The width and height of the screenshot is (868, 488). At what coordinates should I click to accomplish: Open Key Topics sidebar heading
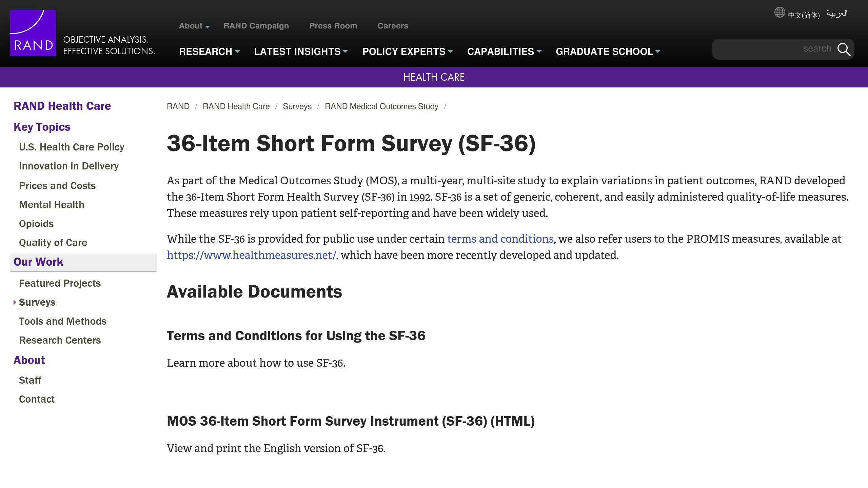pyautogui.click(x=42, y=127)
